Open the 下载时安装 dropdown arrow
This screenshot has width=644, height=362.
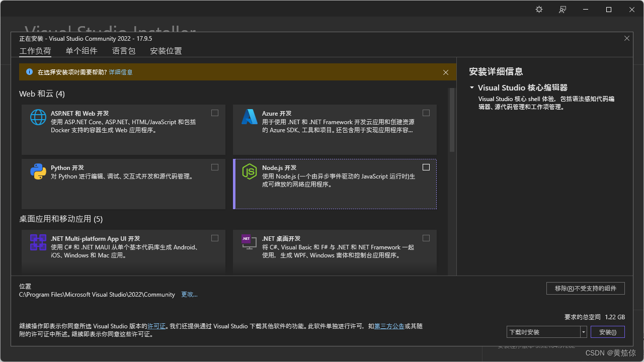584,332
